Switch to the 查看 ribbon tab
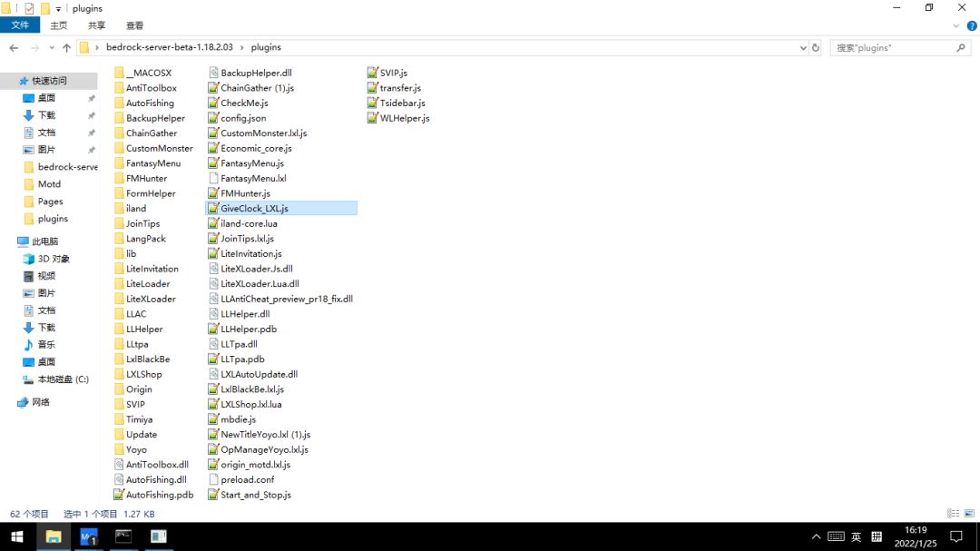Screen dimensions: 980x551 coord(134,25)
